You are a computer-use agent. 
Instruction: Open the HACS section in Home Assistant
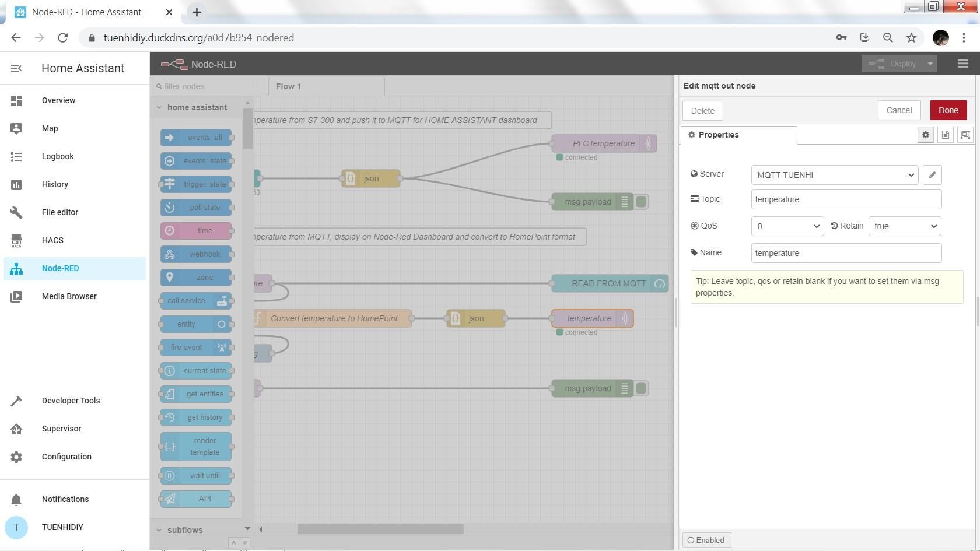click(52, 240)
